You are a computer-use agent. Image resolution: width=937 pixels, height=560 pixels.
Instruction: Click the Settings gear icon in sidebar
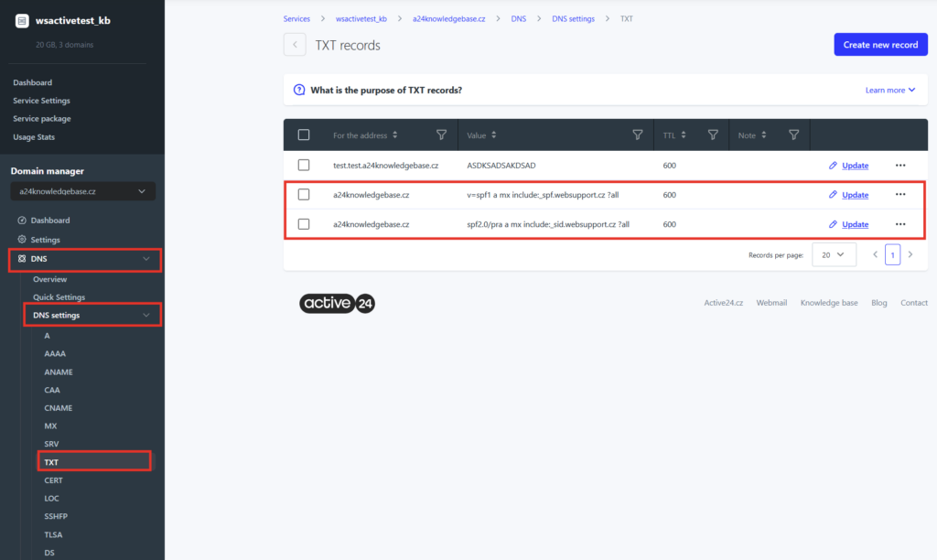(x=22, y=239)
